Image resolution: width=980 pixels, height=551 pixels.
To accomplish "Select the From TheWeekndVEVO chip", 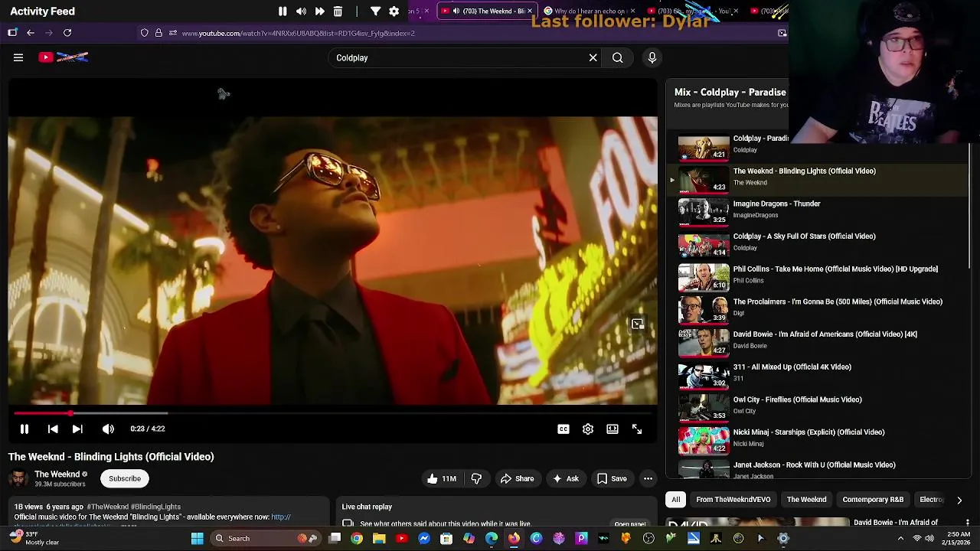I will (x=733, y=500).
